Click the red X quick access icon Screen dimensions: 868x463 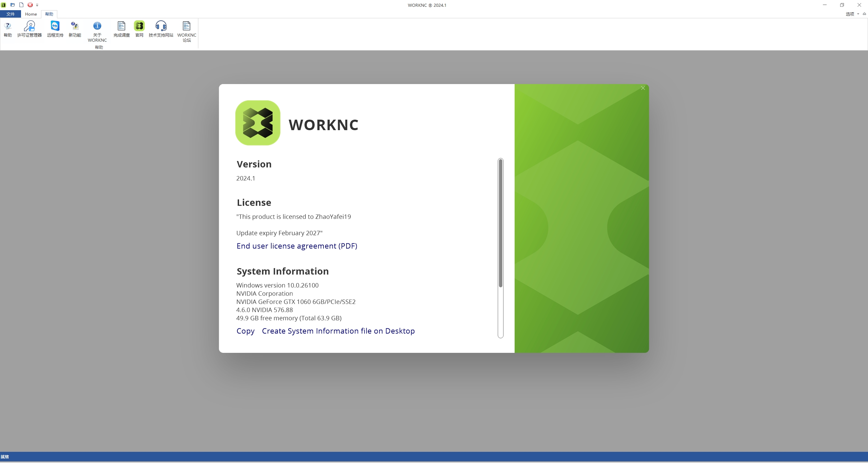pos(30,5)
